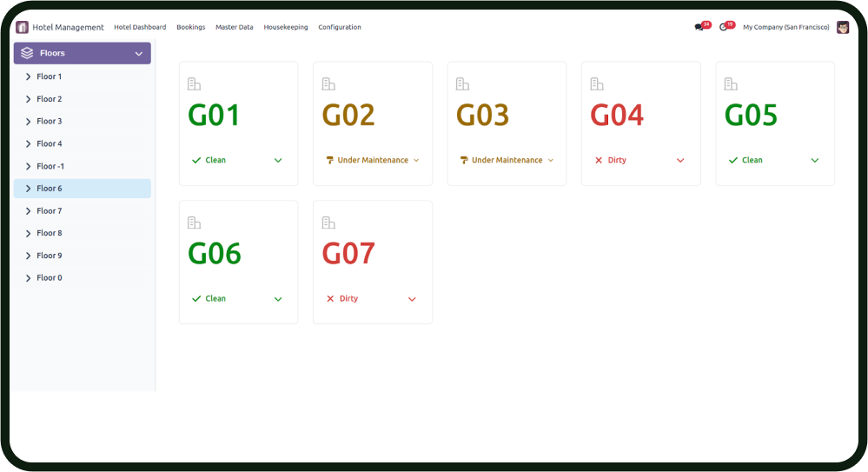Open the chat messages icon
The image size is (868, 472).
pyautogui.click(x=699, y=27)
